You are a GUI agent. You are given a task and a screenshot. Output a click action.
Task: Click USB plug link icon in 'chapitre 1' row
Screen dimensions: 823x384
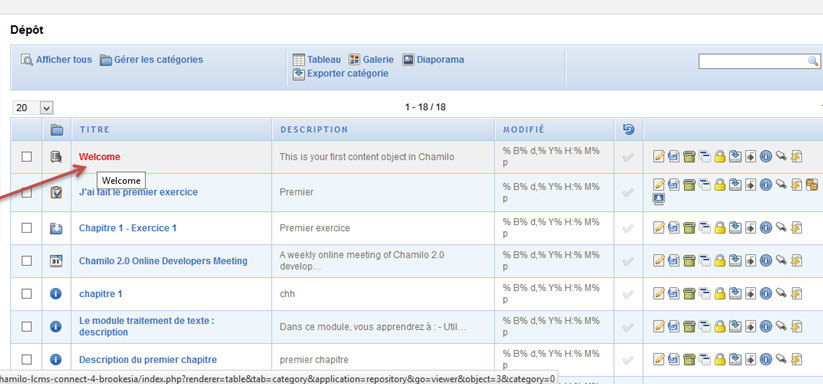pos(782,293)
